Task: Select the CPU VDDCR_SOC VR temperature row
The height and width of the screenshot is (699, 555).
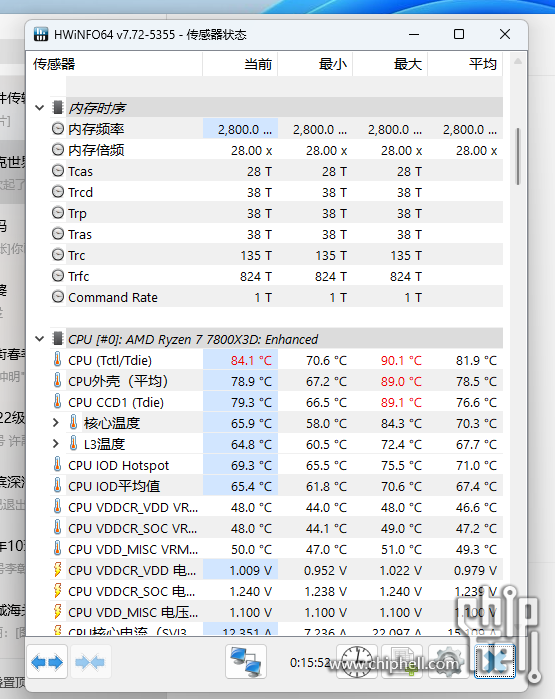Action: click(x=276, y=528)
